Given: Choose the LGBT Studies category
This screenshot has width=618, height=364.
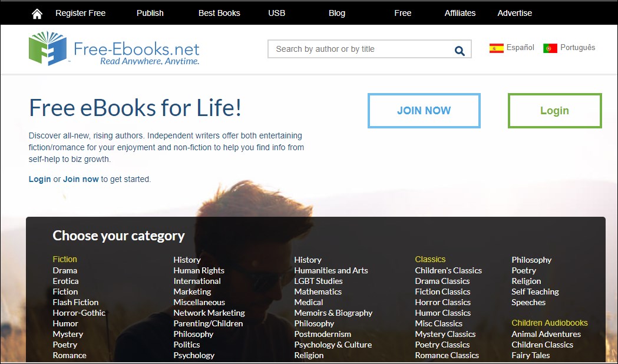Looking at the screenshot, I should point(318,281).
